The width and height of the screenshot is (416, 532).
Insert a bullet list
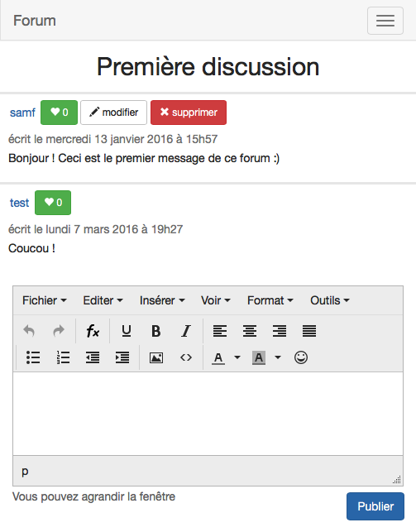pyautogui.click(x=33, y=357)
